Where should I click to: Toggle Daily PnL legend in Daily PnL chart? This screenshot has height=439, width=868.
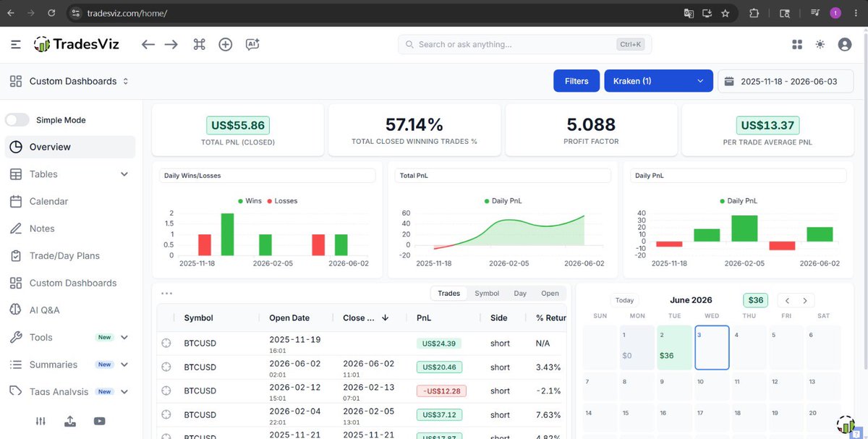coord(739,200)
